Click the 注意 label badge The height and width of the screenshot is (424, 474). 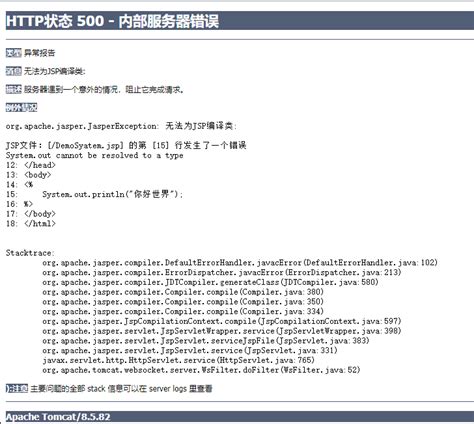coord(17,389)
